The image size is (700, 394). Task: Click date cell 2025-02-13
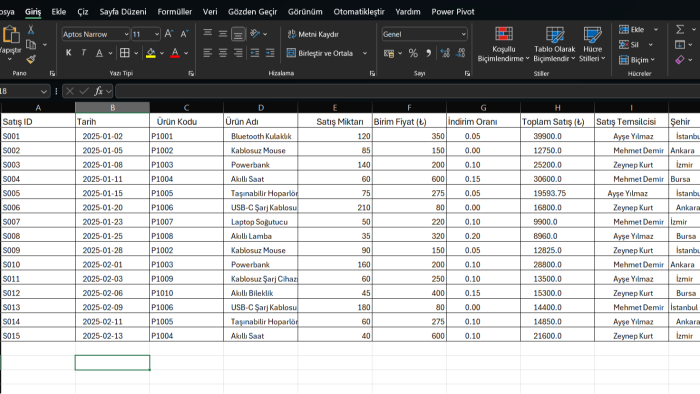tap(112, 336)
